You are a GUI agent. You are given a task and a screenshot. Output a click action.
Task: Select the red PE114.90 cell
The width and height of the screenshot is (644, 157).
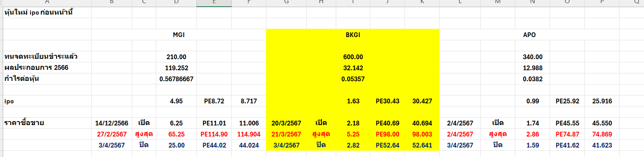pos(214,134)
